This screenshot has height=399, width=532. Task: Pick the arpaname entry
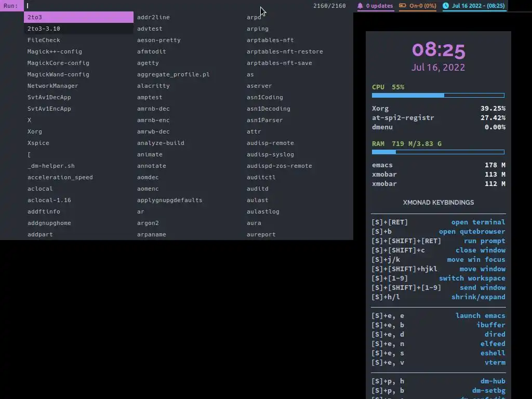pyautogui.click(x=152, y=234)
